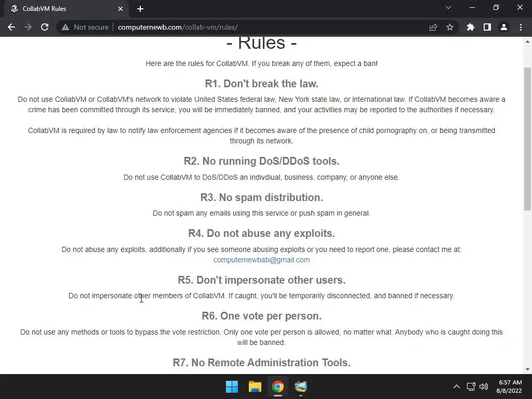The width and height of the screenshot is (532, 399).
Task: Click the heading 'R1. Don't break the law.'
Action: tap(261, 84)
